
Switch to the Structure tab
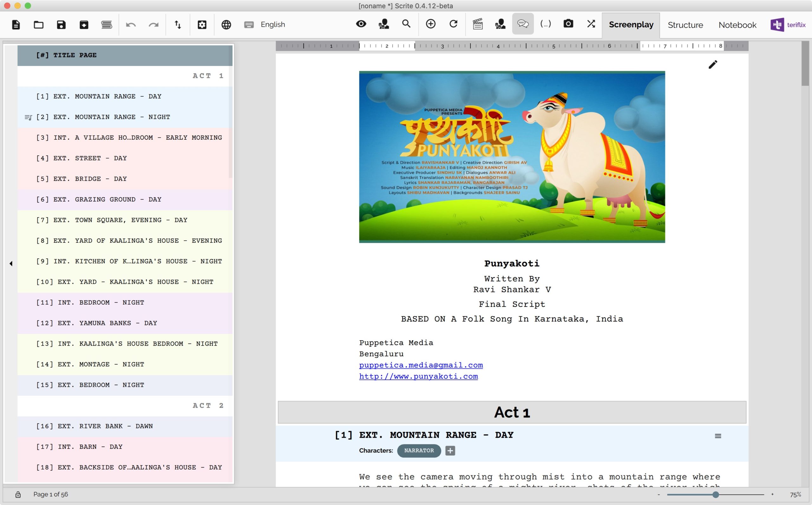685,25
